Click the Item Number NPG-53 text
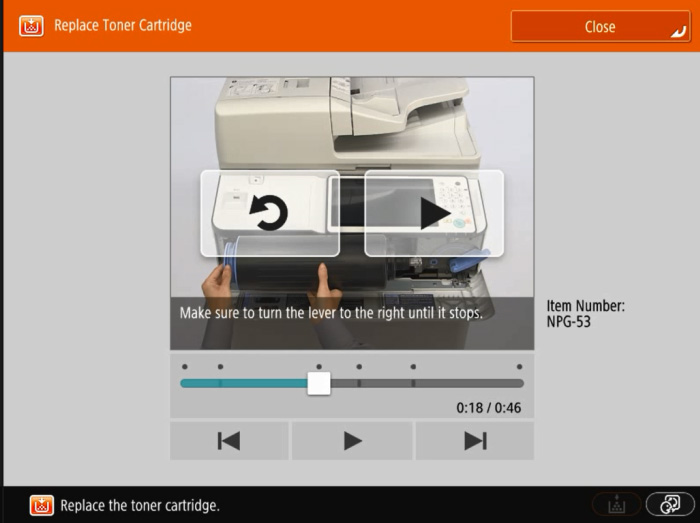The height and width of the screenshot is (523, 700). 586,314
